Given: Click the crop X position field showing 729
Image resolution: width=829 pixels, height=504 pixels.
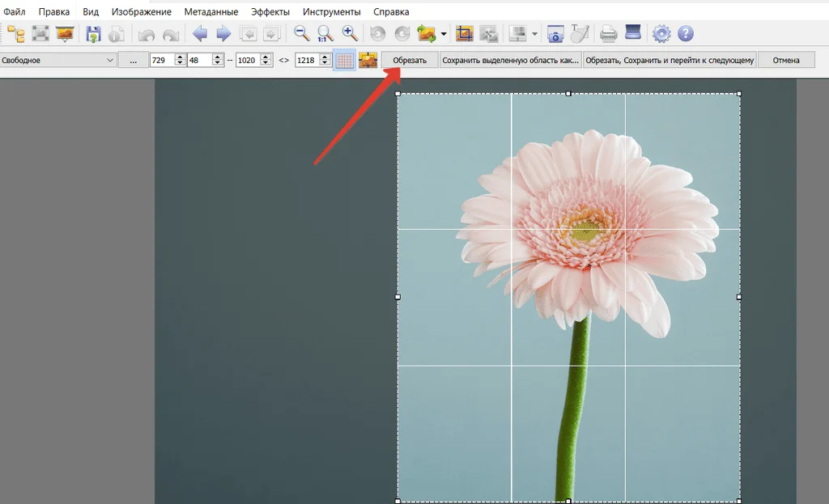Looking at the screenshot, I should click(162, 60).
